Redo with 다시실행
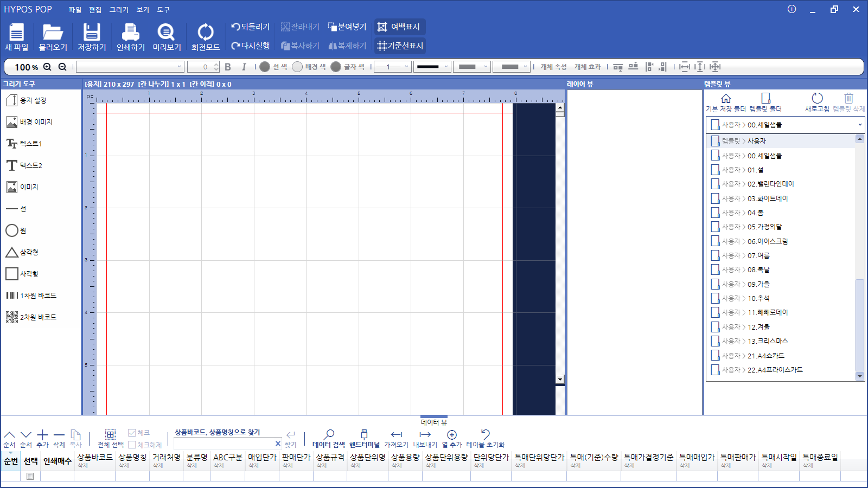 251,46
